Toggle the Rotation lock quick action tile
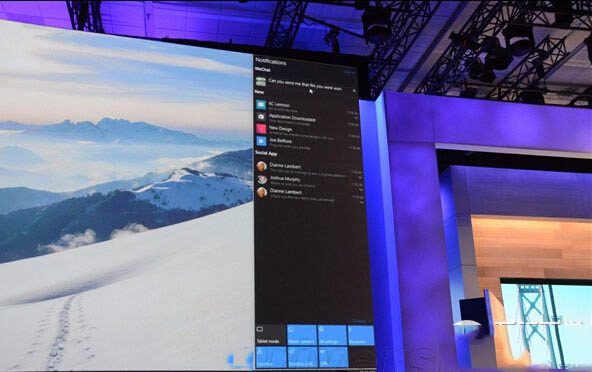 pyautogui.click(x=302, y=357)
